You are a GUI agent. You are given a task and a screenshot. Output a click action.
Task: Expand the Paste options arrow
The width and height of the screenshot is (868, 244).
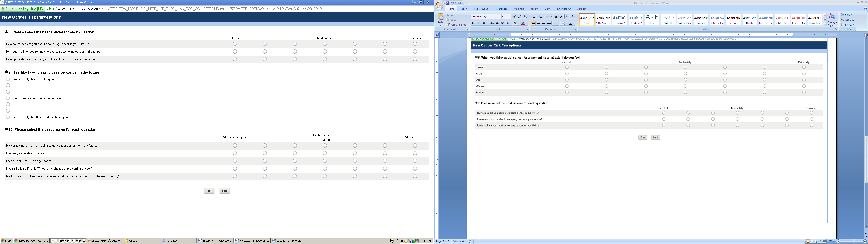pyautogui.click(x=440, y=25)
